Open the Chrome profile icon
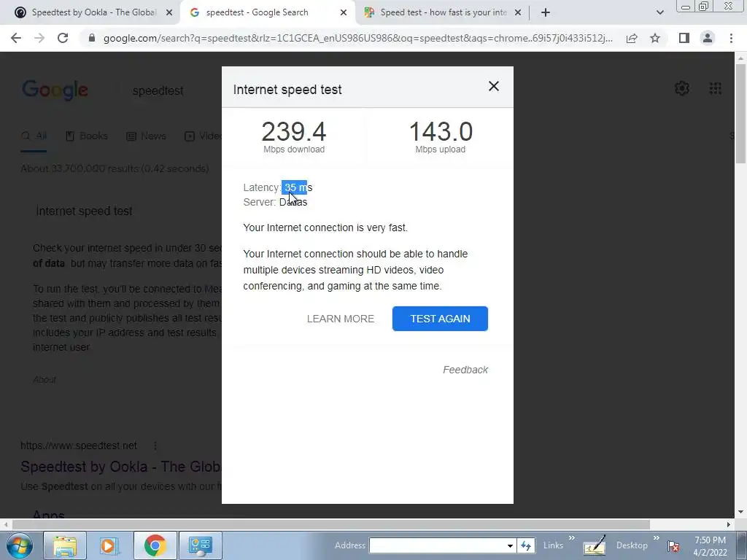This screenshot has width=747, height=560. 708,38
